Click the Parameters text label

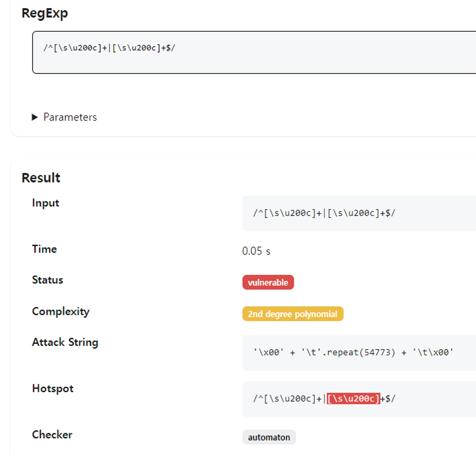tap(70, 117)
